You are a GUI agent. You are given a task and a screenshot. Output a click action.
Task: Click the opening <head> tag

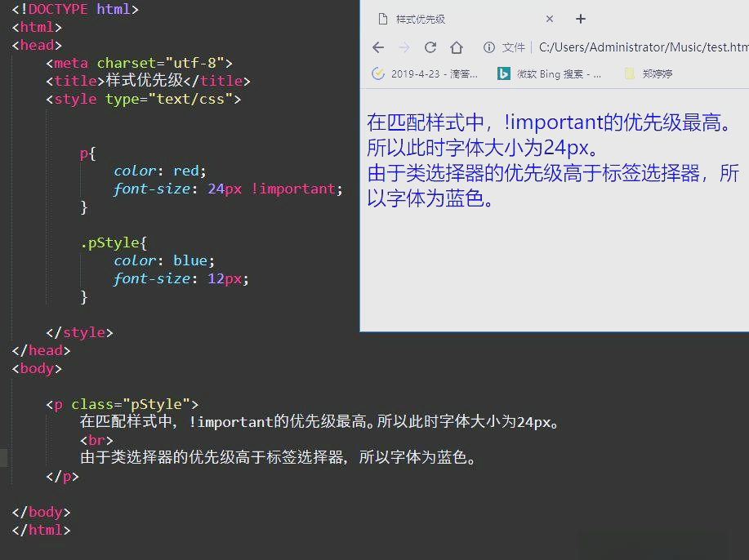coord(37,45)
